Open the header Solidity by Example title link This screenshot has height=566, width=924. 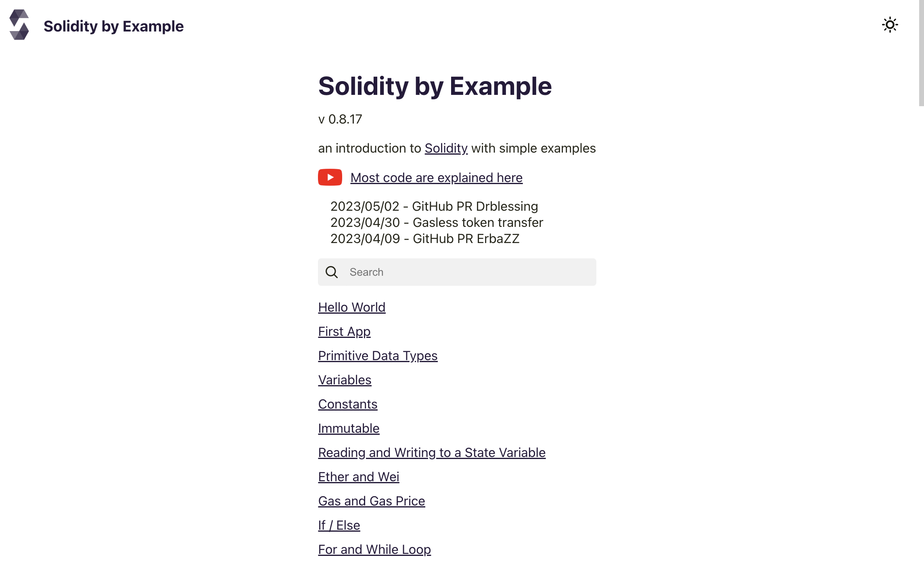113,26
